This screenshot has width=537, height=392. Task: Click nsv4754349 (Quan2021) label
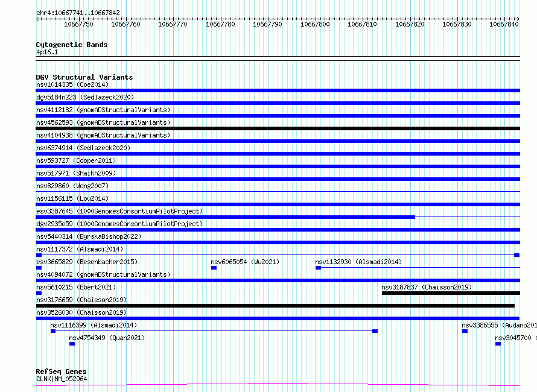[x=107, y=338]
